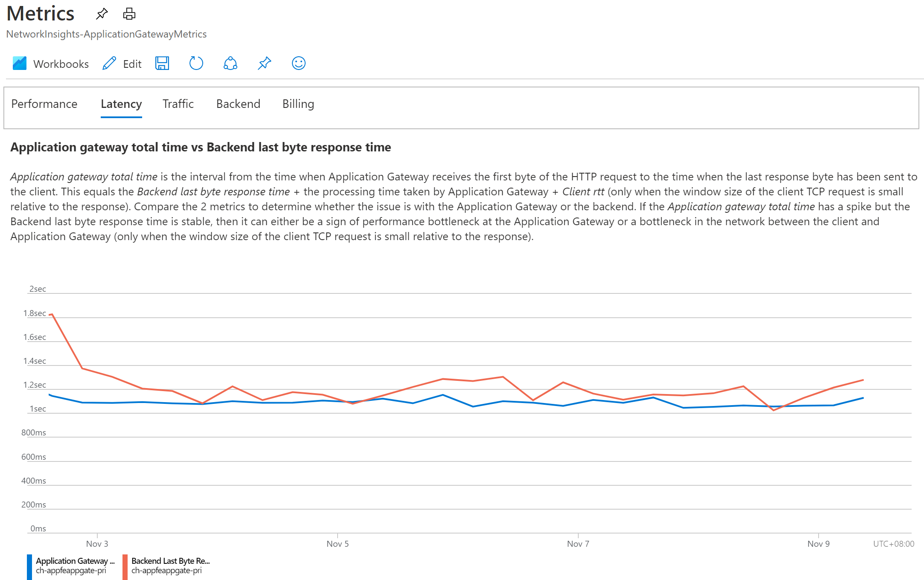Open the Traffic tab
Image resolution: width=924 pixels, height=580 pixels.
178,104
